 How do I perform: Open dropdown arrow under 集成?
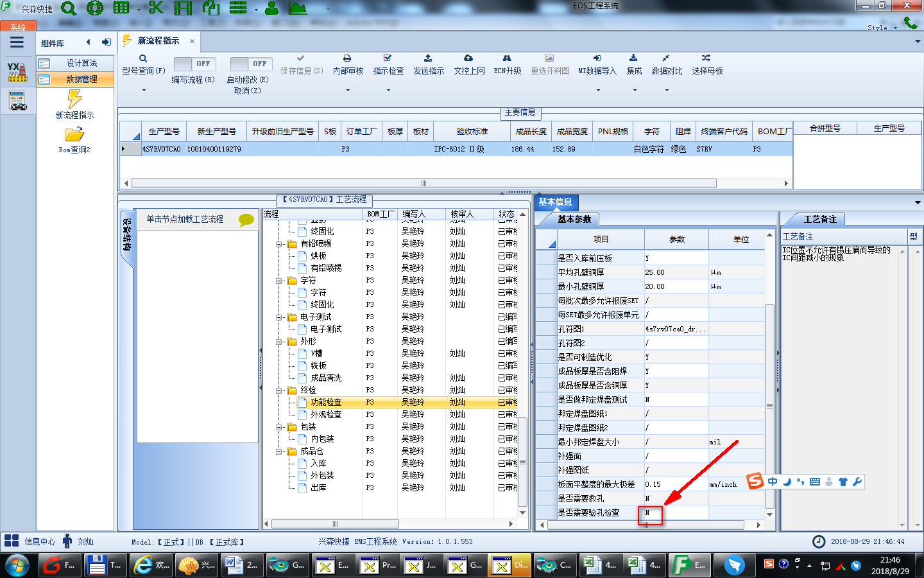click(x=634, y=91)
